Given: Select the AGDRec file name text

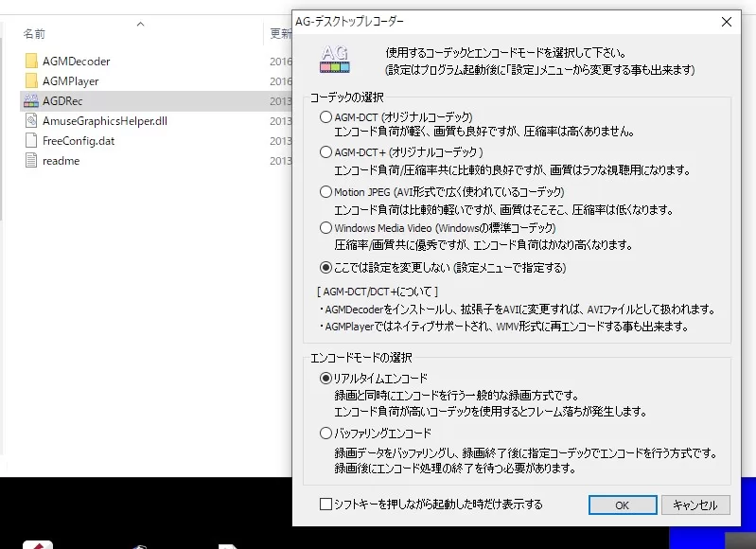Looking at the screenshot, I should [x=62, y=101].
